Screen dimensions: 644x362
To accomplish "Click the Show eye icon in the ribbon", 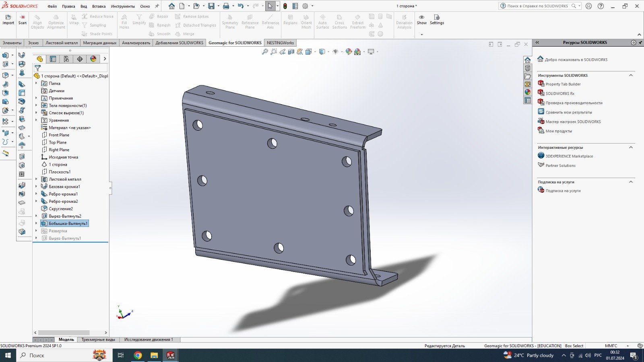I will (421, 20).
